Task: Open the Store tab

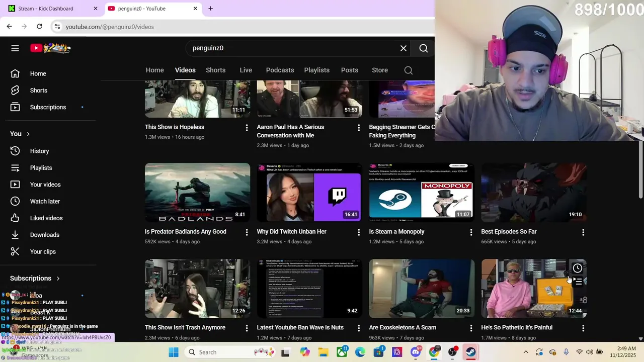Action: (x=380, y=70)
